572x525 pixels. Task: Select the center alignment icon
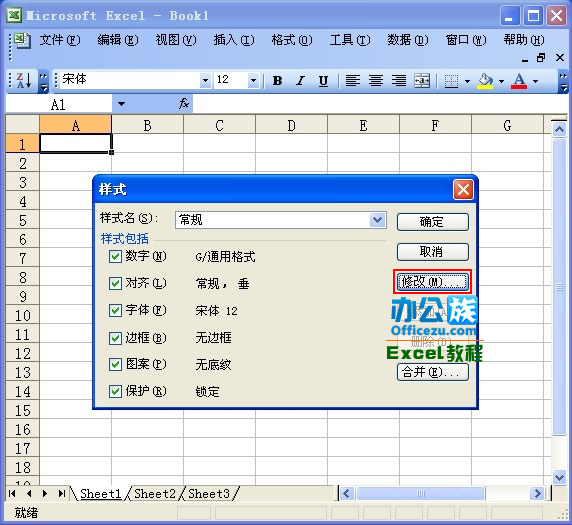click(x=376, y=81)
